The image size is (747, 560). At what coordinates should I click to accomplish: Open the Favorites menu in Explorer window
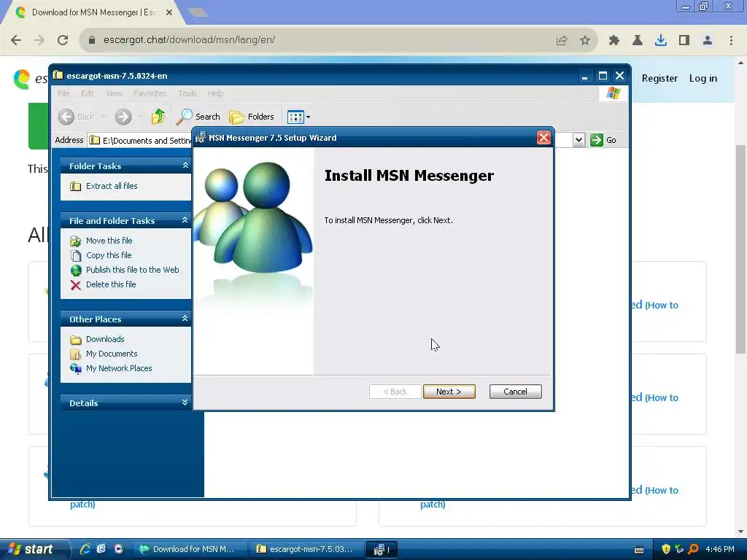tap(150, 93)
